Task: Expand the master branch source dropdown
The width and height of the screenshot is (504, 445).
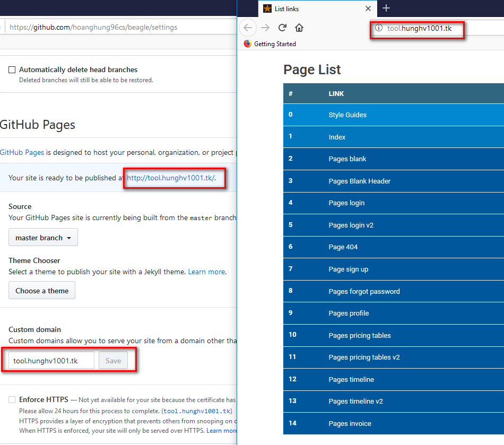Action: pos(43,238)
